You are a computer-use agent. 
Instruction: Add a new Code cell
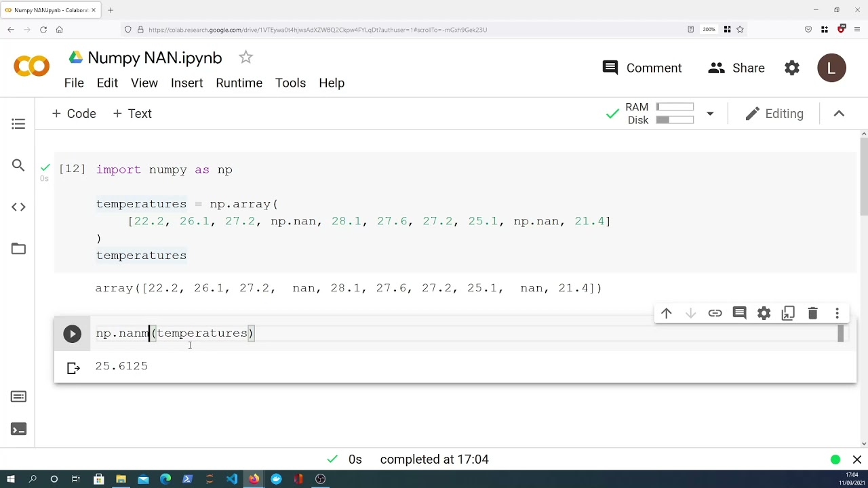coord(74,114)
